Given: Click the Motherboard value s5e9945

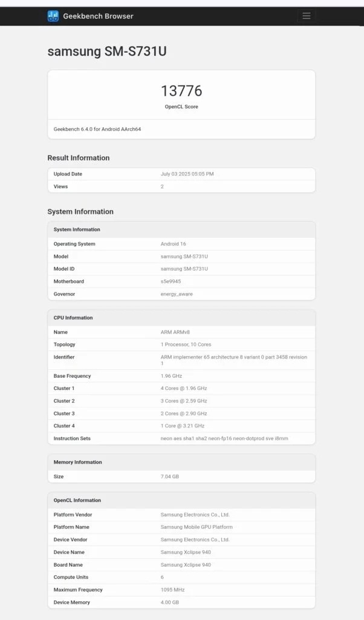Looking at the screenshot, I should point(171,282).
